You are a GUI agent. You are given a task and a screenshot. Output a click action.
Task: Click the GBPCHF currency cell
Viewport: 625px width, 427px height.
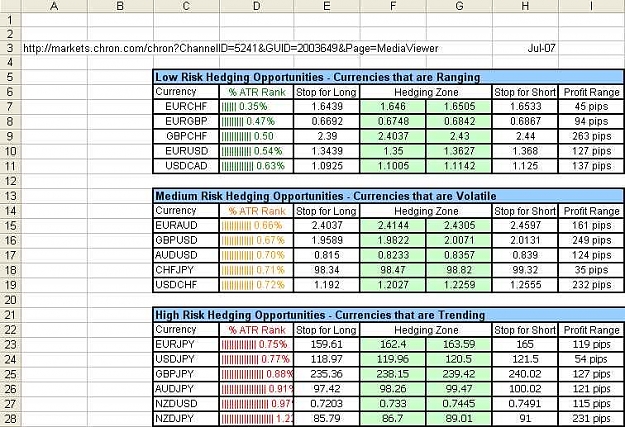tap(186, 136)
